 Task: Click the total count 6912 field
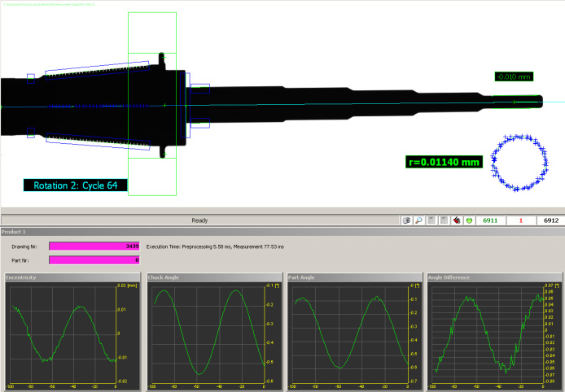pos(550,220)
